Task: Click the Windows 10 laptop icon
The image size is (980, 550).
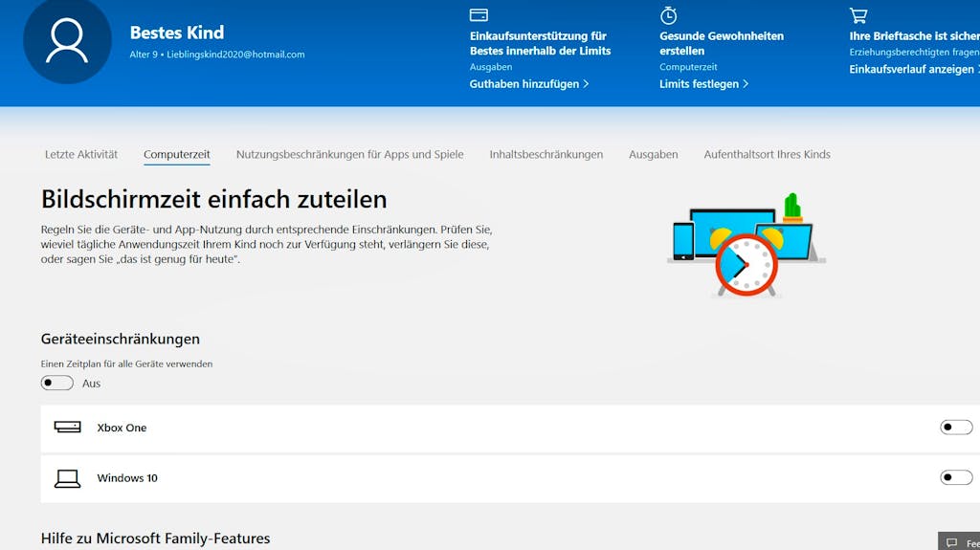Action: click(68, 478)
